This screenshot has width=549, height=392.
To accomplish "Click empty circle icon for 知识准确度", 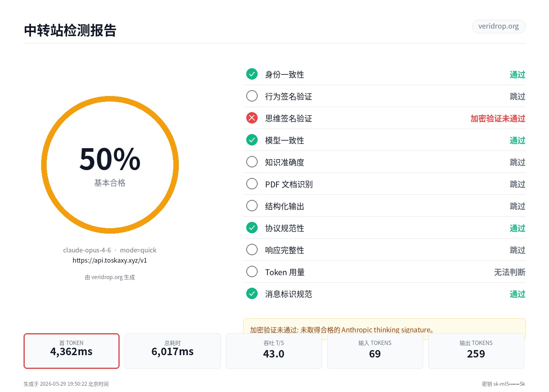I will (252, 162).
